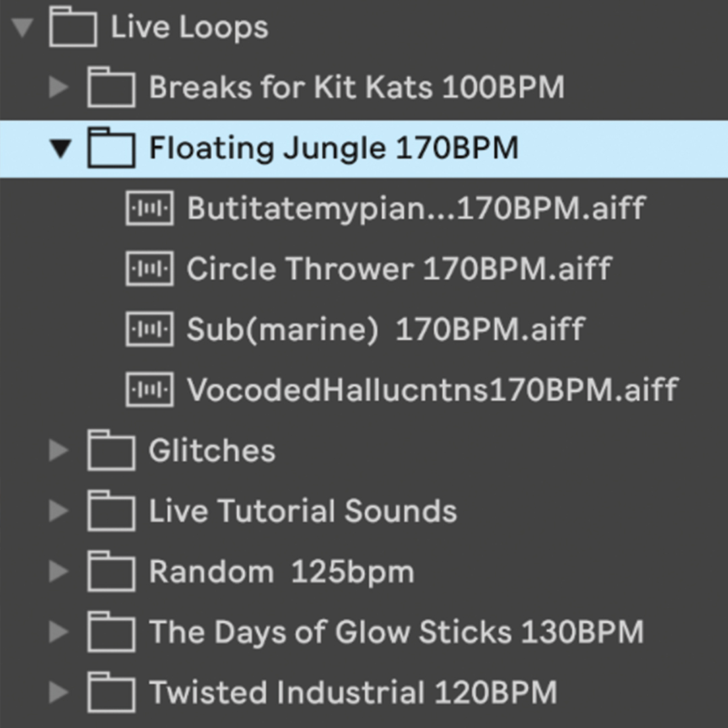The image size is (728, 728).
Task: Select VocodedHallucntns170BPM.aiff sample
Action: (x=432, y=390)
